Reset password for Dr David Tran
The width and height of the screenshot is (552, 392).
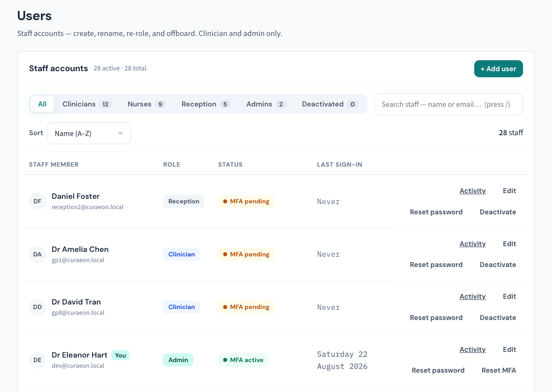436,318
